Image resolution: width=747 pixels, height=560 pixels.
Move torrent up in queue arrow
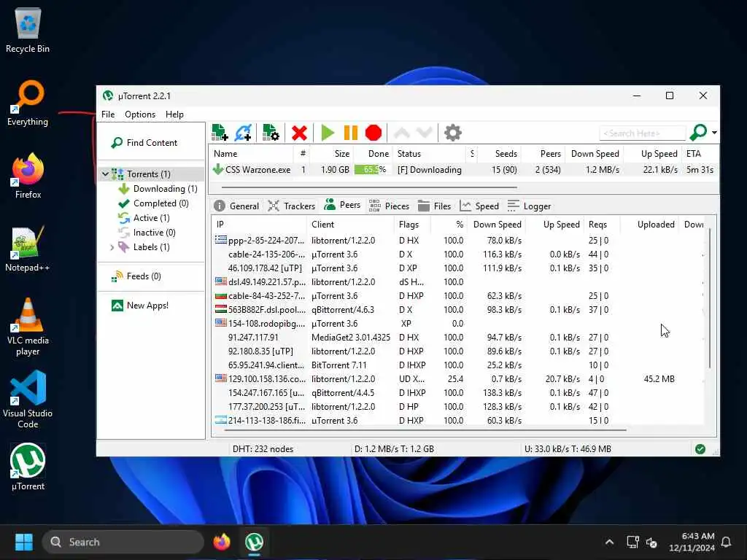point(402,133)
